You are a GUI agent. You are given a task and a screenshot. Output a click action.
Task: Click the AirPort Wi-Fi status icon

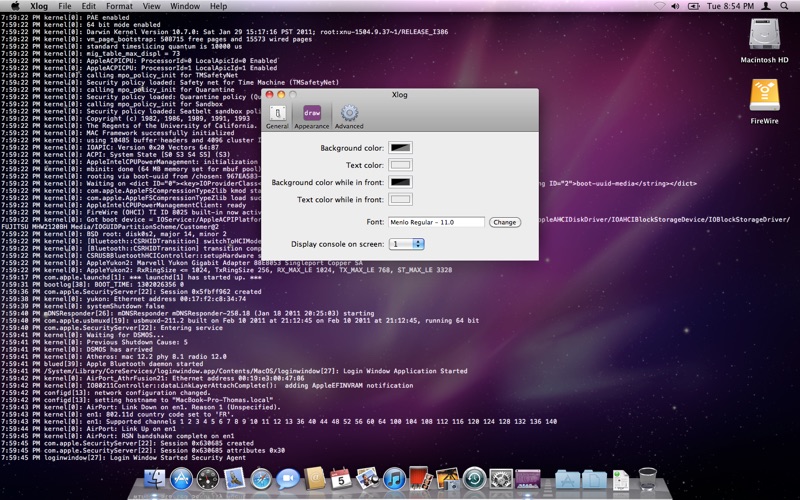click(659, 6)
